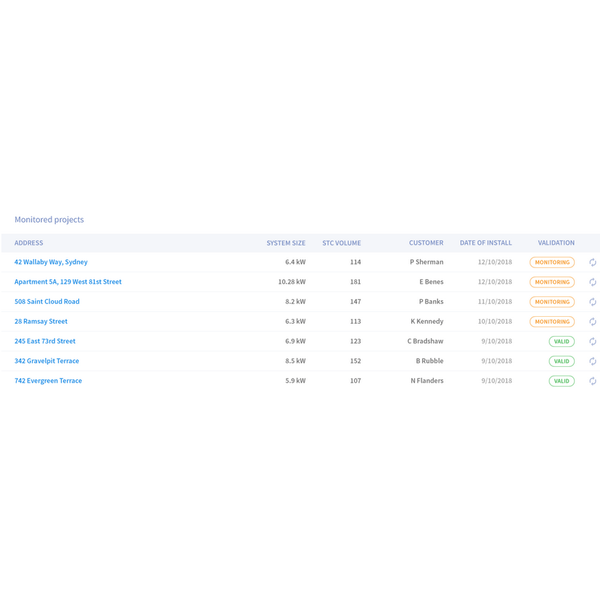Click Valid badge for C Bradshaw row

coord(561,341)
